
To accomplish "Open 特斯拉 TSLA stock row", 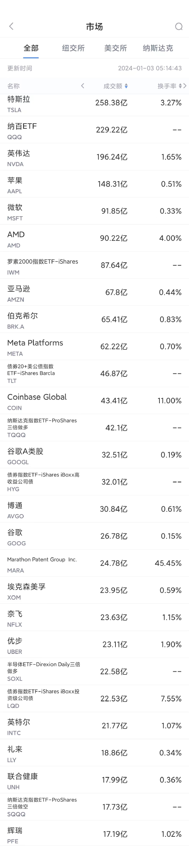I will pos(94,104).
